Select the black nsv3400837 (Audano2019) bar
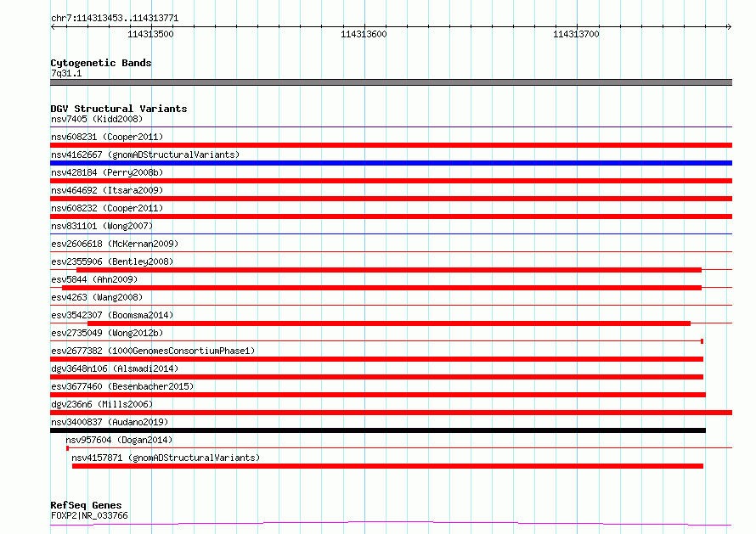This screenshot has width=756, height=534. pos(378,430)
